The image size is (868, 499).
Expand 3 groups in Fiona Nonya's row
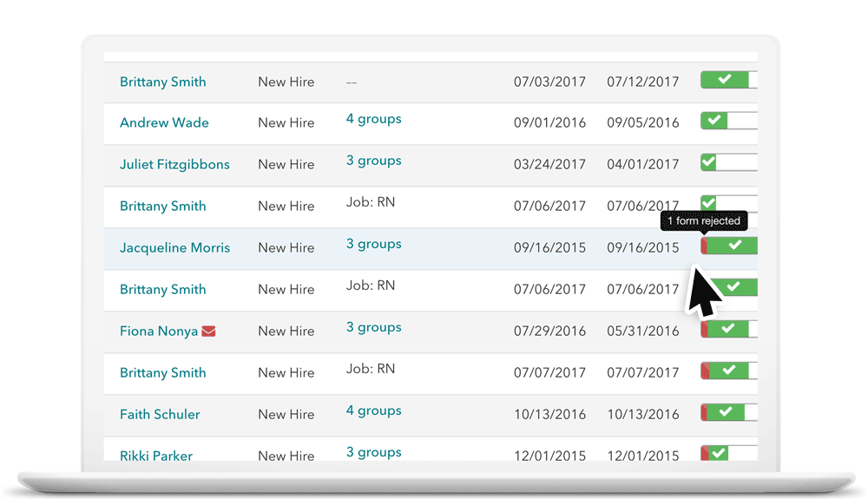tap(373, 327)
